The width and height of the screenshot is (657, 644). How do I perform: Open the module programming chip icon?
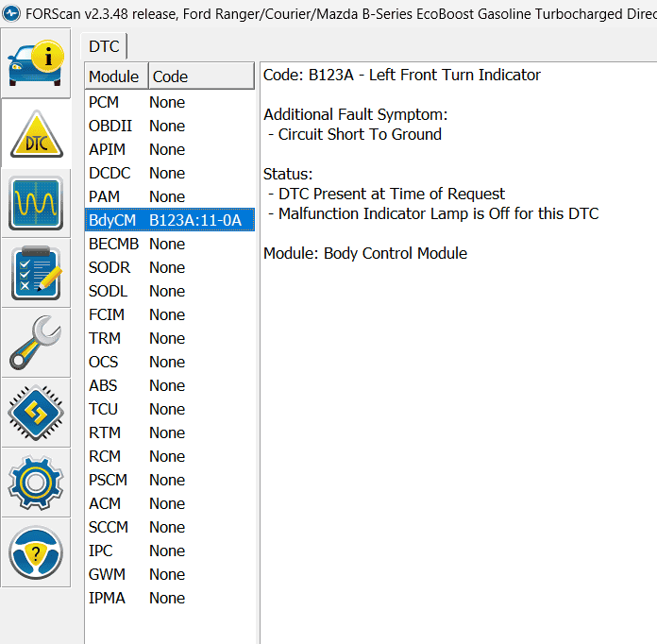point(36,413)
